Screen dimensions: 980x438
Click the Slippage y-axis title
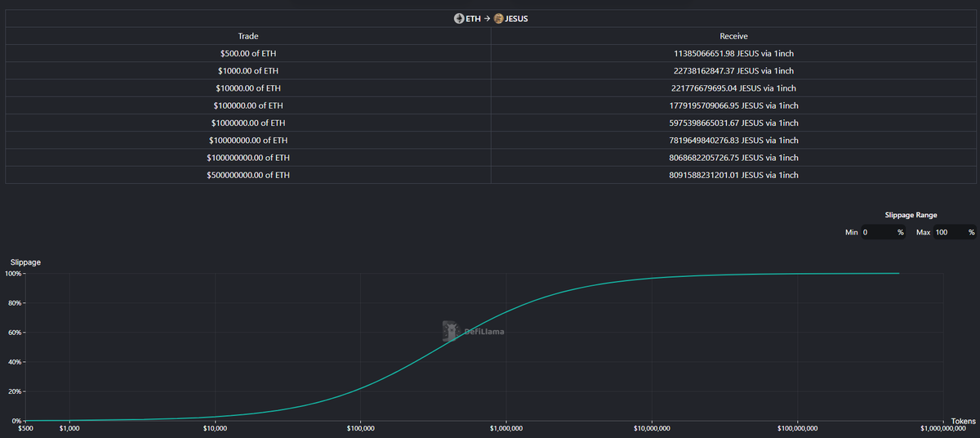(x=25, y=262)
